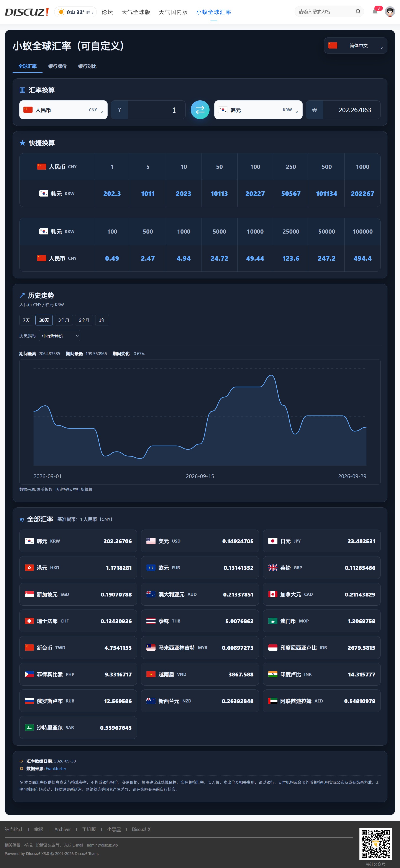Swap the two currencies

click(x=200, y=110)
